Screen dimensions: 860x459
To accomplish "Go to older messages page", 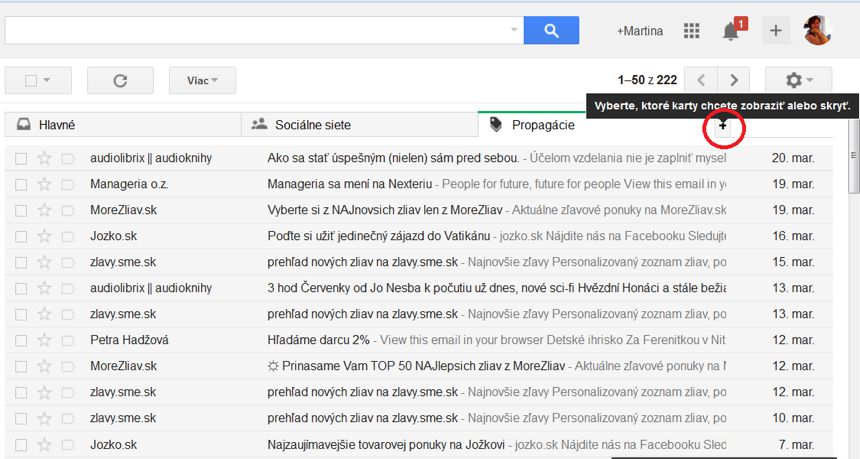I will click(734, 80).
